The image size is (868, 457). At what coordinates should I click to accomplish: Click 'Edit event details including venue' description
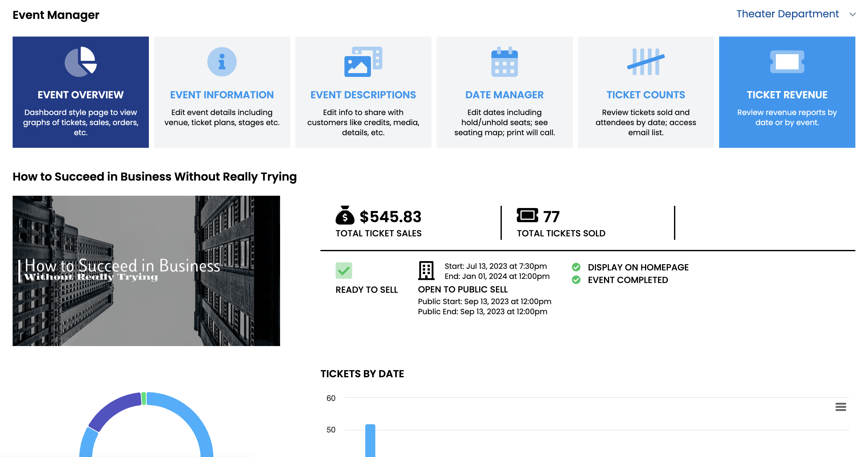click(x=222, y=117)
